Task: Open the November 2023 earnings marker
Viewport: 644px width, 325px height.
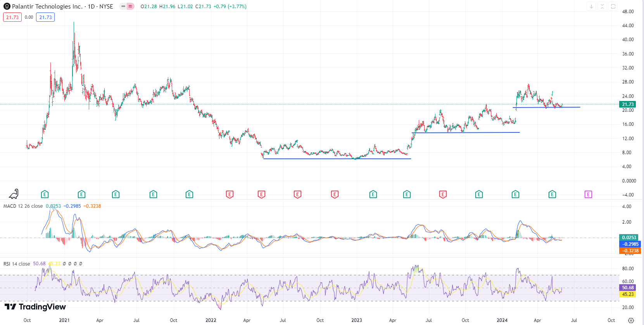Action: (x=479, y=194)
